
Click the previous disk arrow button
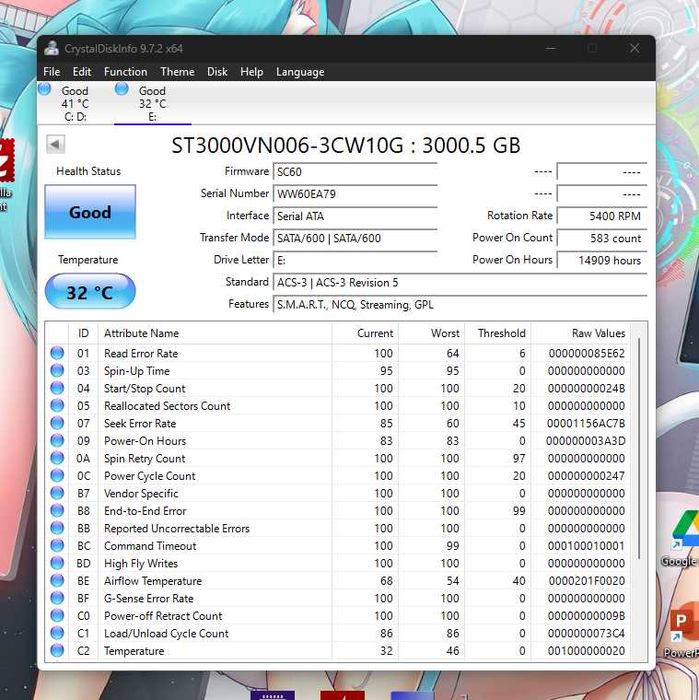point(56,144)
